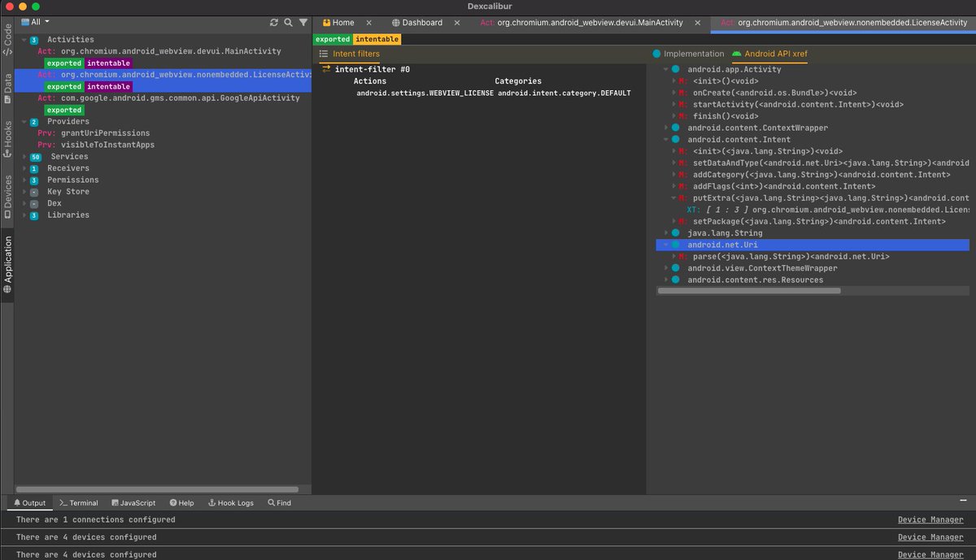Viewport: 976px width, 560px height.
Task: Open the Terminal bottom tab
Action: [79, 503]
